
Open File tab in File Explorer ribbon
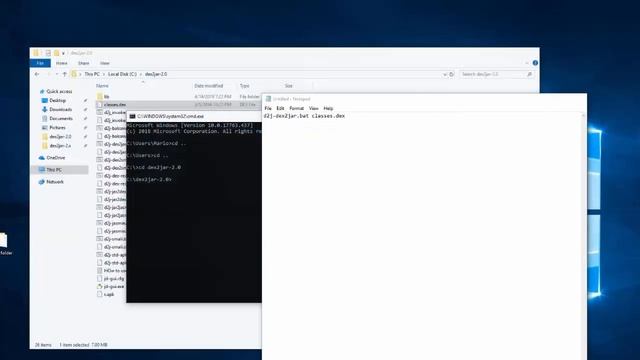(40, 63)
